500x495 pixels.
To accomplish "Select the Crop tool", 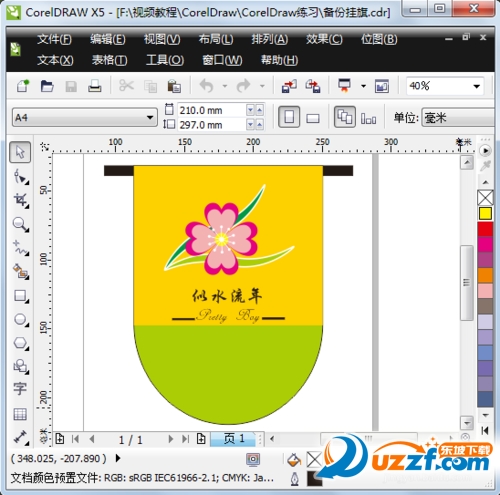I will pyautogui.click(x=21, y=200).
